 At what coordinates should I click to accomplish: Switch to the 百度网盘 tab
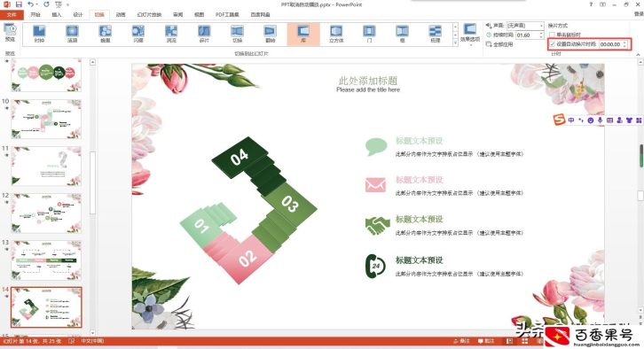point(261,14)
